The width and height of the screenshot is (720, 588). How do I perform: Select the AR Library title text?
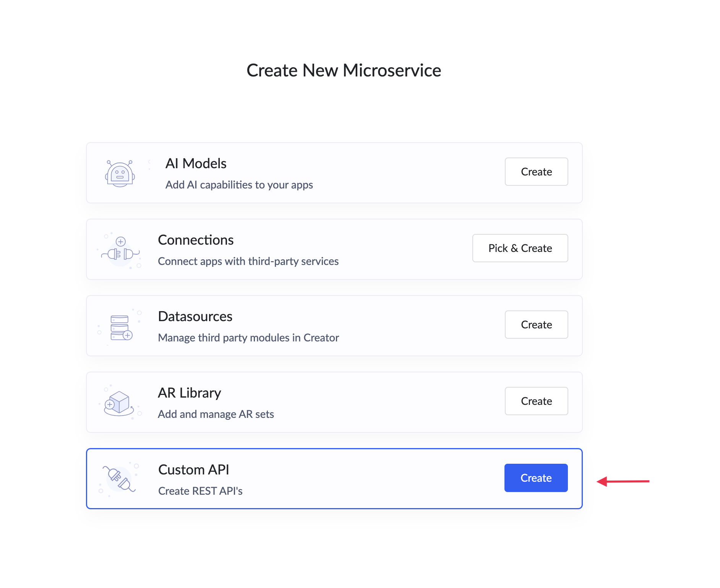[x=190, y=393]
